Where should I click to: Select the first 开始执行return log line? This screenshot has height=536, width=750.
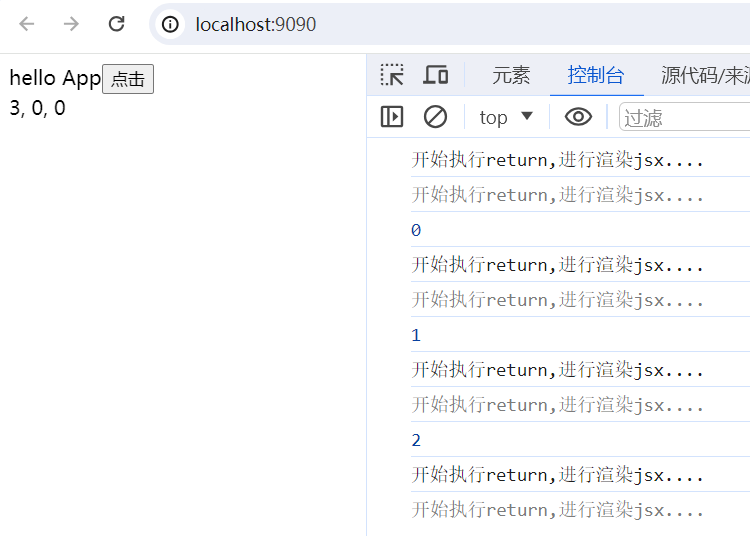click(557, 160)
